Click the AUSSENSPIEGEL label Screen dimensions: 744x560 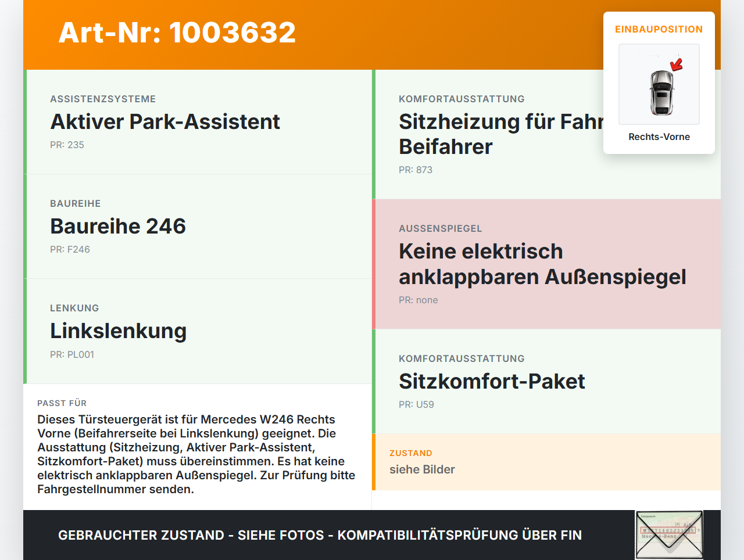pyautogui.click(x=441, y=228)
